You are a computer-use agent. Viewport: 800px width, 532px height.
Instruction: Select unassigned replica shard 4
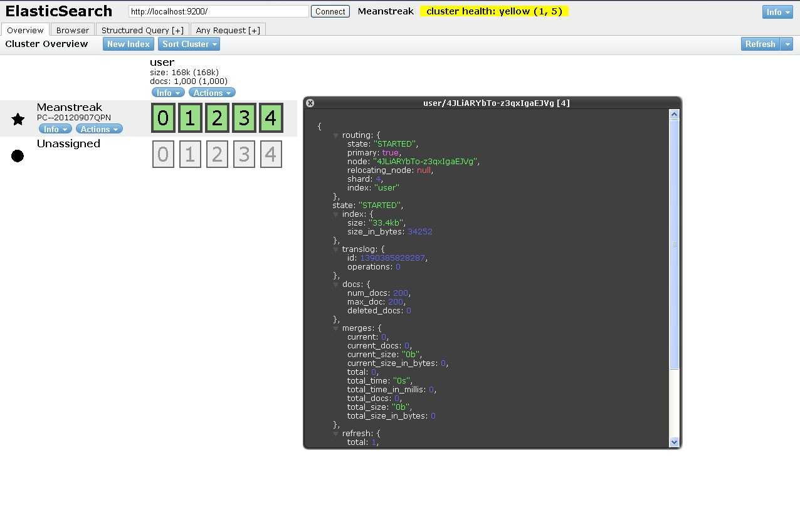271,154
